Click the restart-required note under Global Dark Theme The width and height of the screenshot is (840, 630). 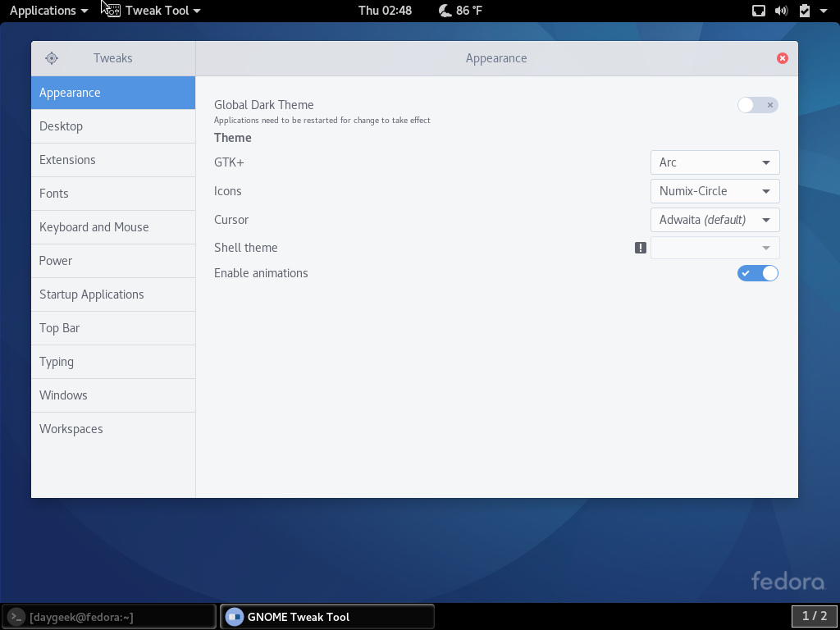point(322,121)
